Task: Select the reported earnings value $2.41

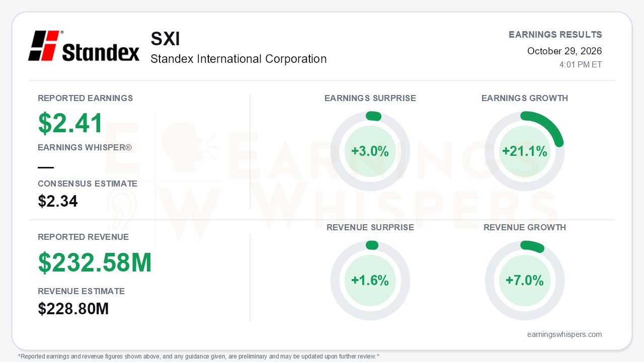Action: point(70,123)
